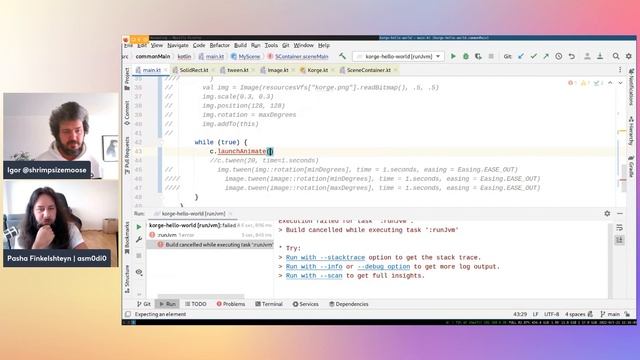Click the commonMain breadcrumb
The image size is (640, 360).
[x=153, y=56]
